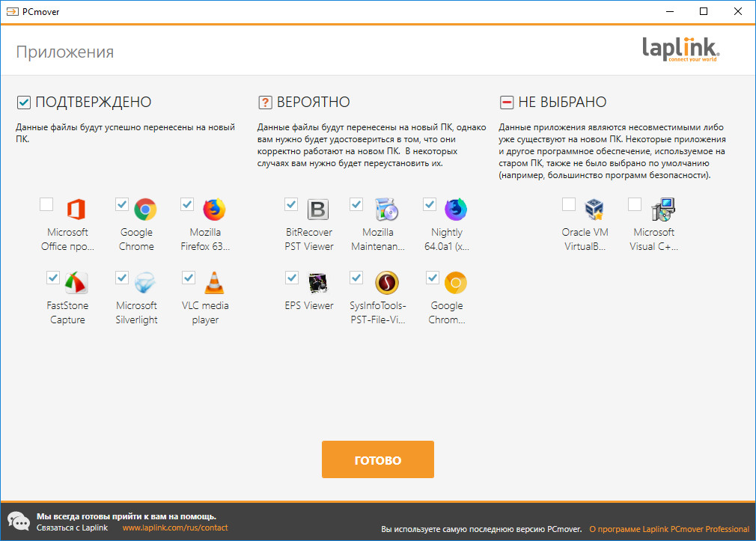
Task: Uncheck the EPS Viewer checkbox
Action: 292,278
